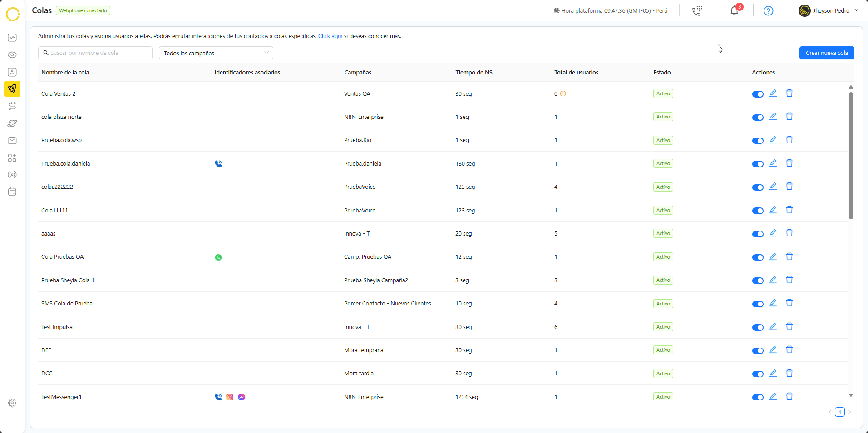Click edit pencil for Prueba.cola.daniela

coord(773,163)
